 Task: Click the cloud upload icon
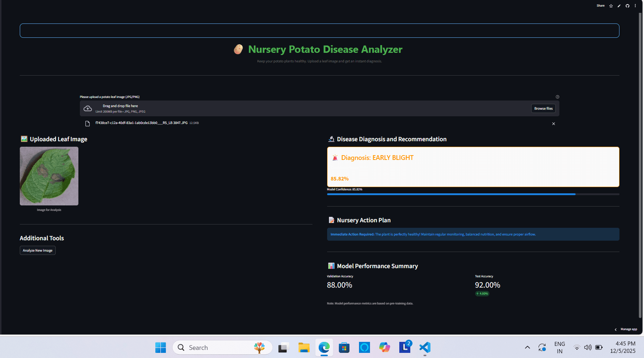pos(88,109)
